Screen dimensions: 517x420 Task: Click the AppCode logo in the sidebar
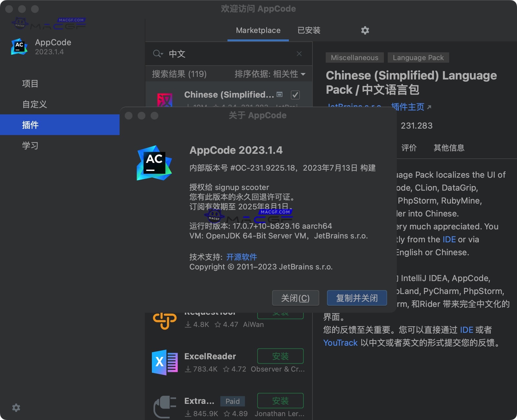point(19,47)
